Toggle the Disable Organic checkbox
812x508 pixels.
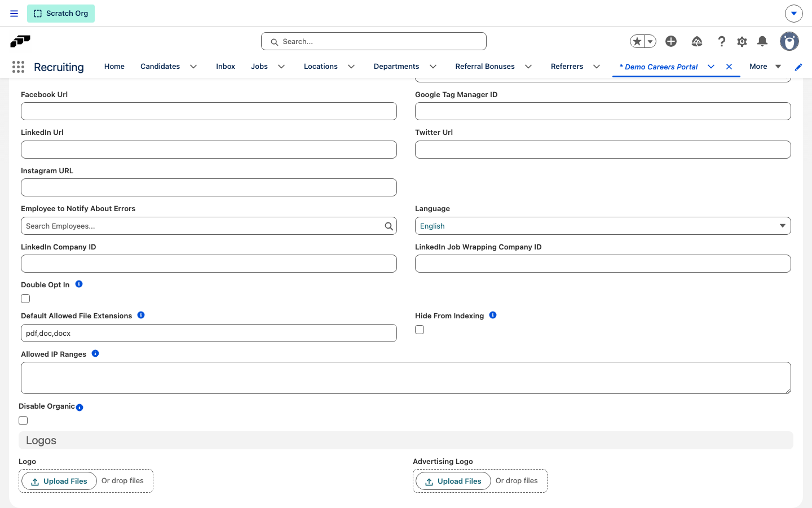pos(23,421)
